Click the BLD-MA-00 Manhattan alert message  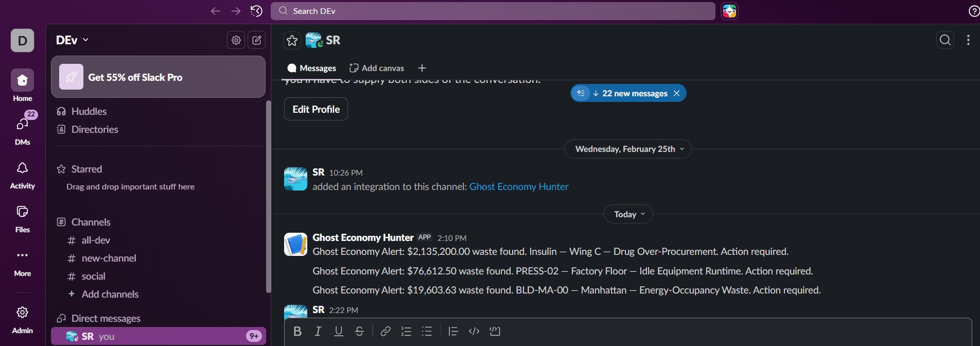[566, 290]
